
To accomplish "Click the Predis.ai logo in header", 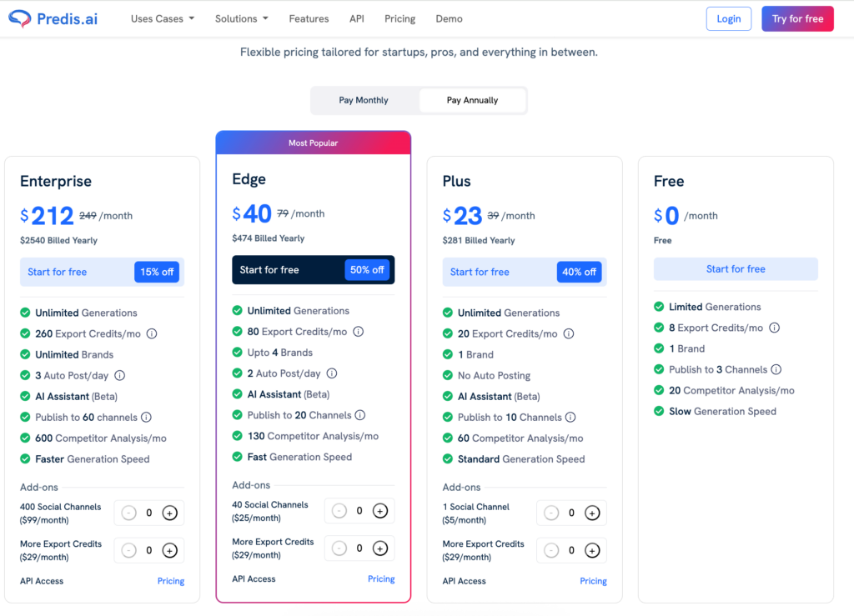I will pos(53,18).
